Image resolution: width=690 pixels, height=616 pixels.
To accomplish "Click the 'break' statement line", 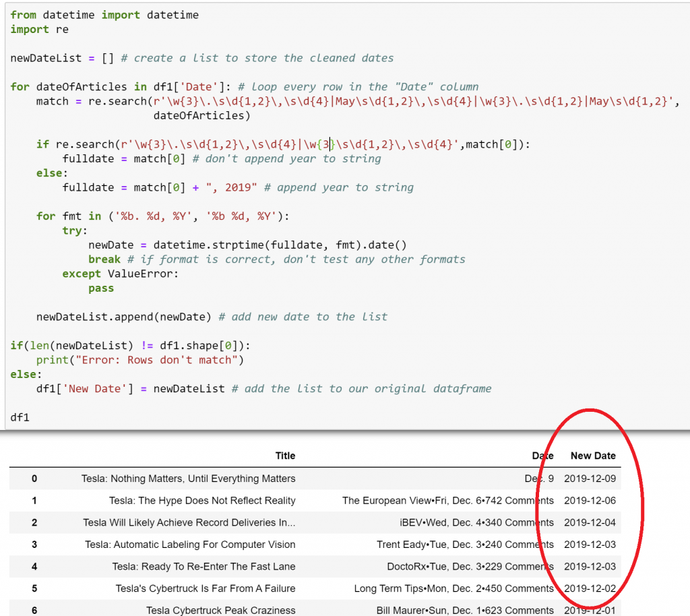I will click(x=277, y=259).
